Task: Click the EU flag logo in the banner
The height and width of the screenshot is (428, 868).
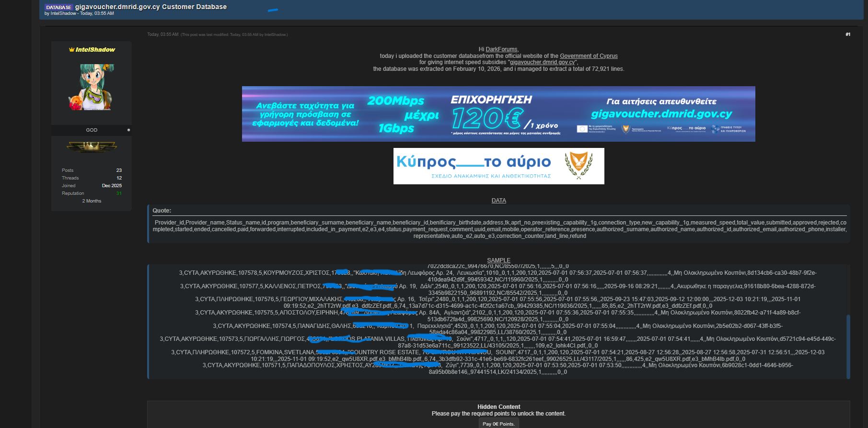Action: click(x=582, y=128)
